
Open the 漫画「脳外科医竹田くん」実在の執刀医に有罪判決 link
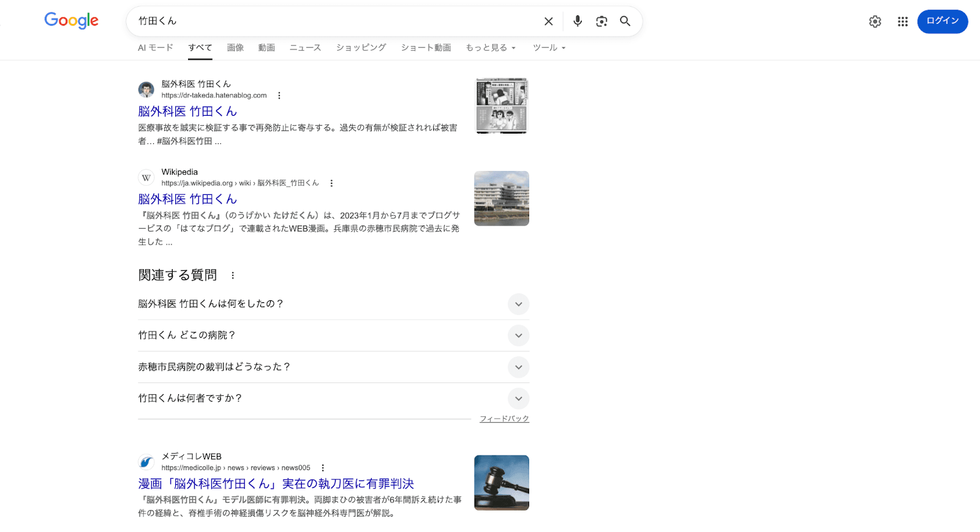pos(276,484)
